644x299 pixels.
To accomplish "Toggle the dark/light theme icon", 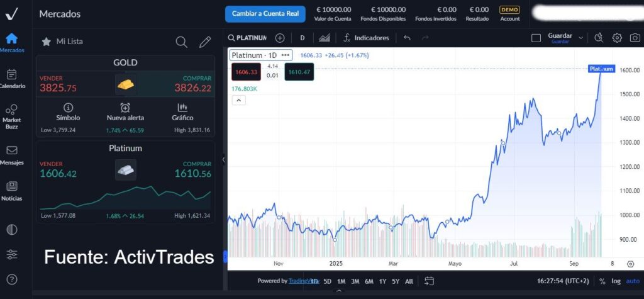I will click(12, 230).
